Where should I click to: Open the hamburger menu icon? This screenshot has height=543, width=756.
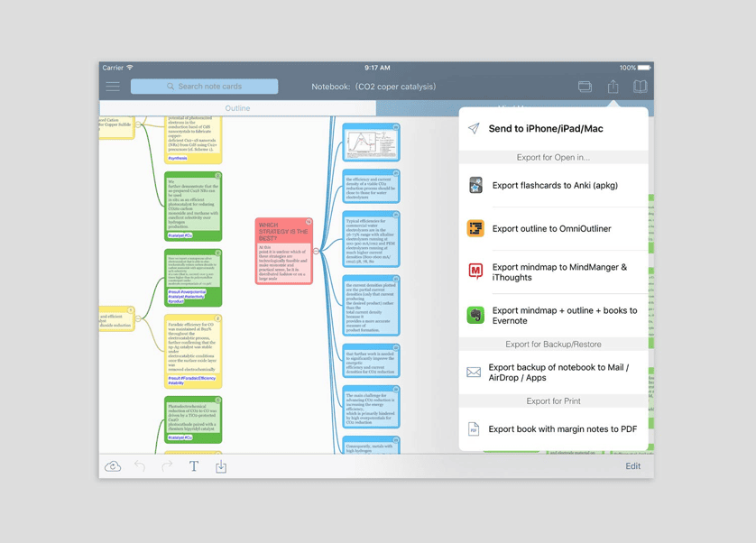pyautogui.click(x=113, y=87)
